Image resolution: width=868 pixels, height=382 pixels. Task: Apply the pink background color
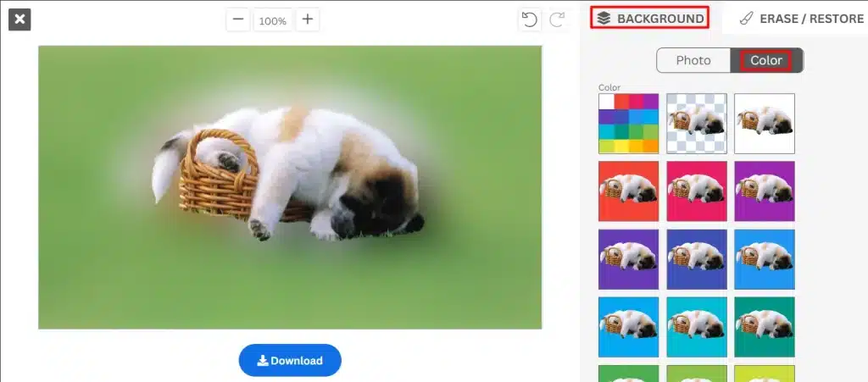(x=697, y=191)
